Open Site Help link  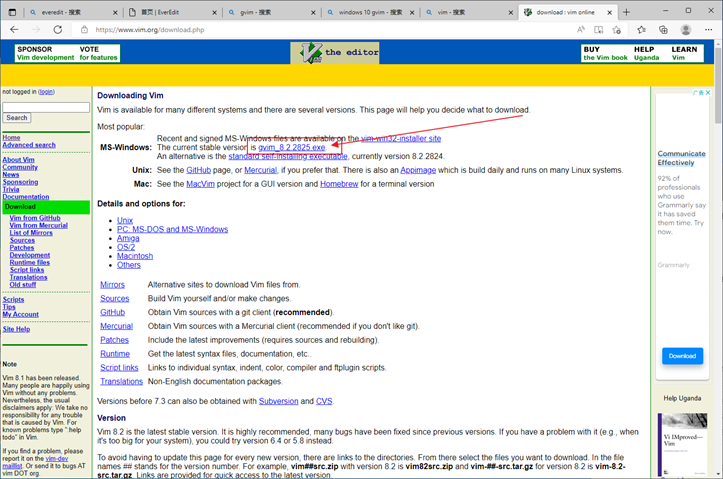16,329
